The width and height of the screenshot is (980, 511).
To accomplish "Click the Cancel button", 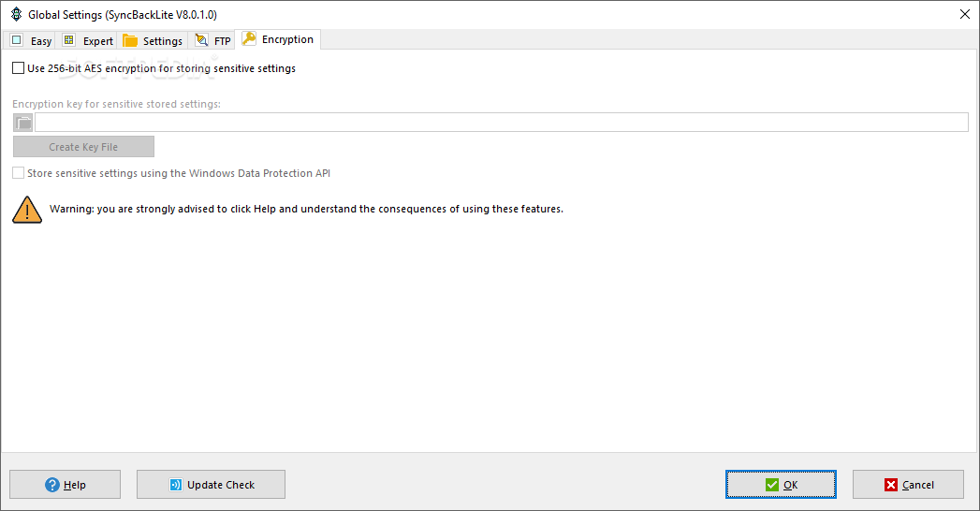I will [x=908, y=485].
